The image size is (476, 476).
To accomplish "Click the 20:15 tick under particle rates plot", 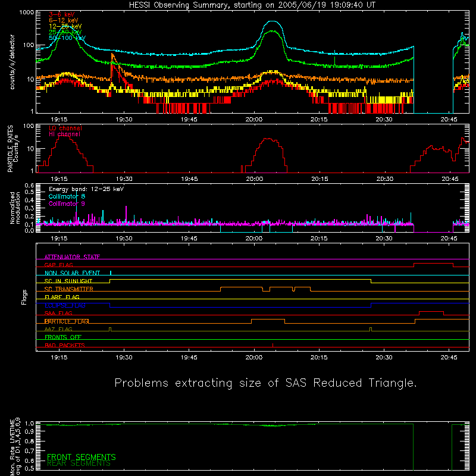I will coord(320,179).
